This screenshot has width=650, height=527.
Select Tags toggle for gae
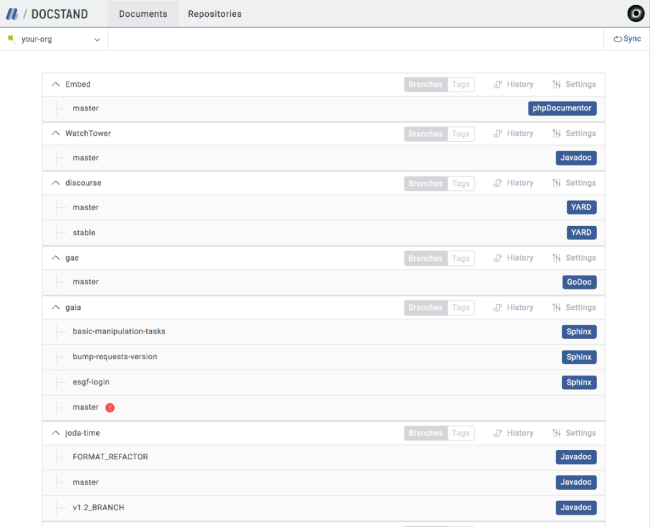461,258
